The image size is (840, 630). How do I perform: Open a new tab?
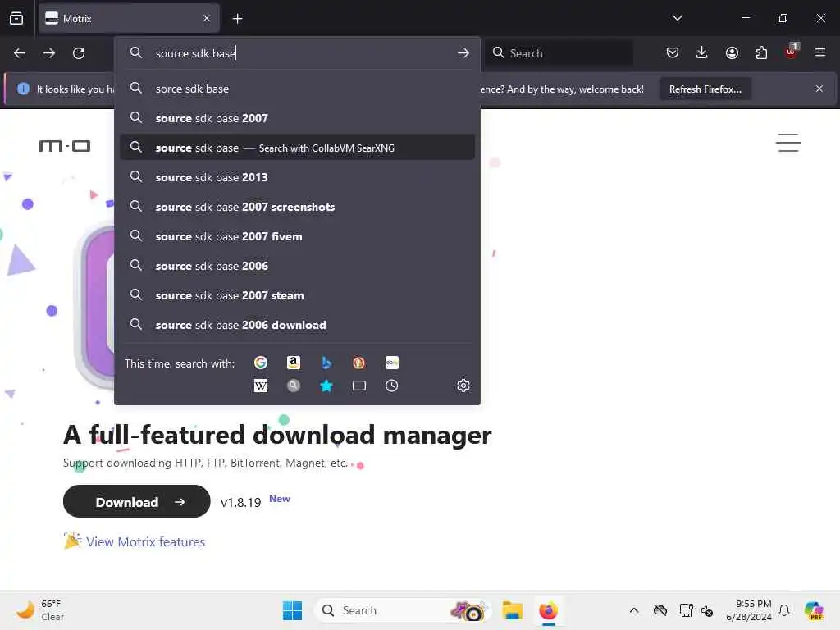click(237, 19)
